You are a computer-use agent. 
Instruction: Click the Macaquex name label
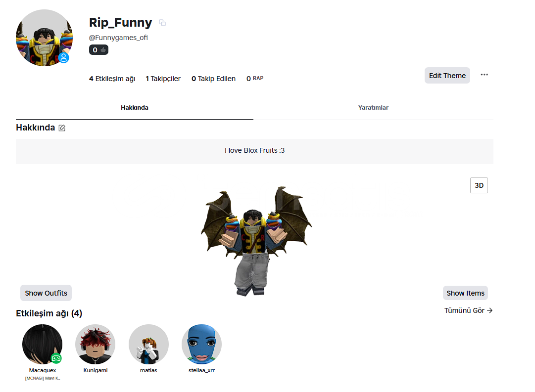[42, 370]
